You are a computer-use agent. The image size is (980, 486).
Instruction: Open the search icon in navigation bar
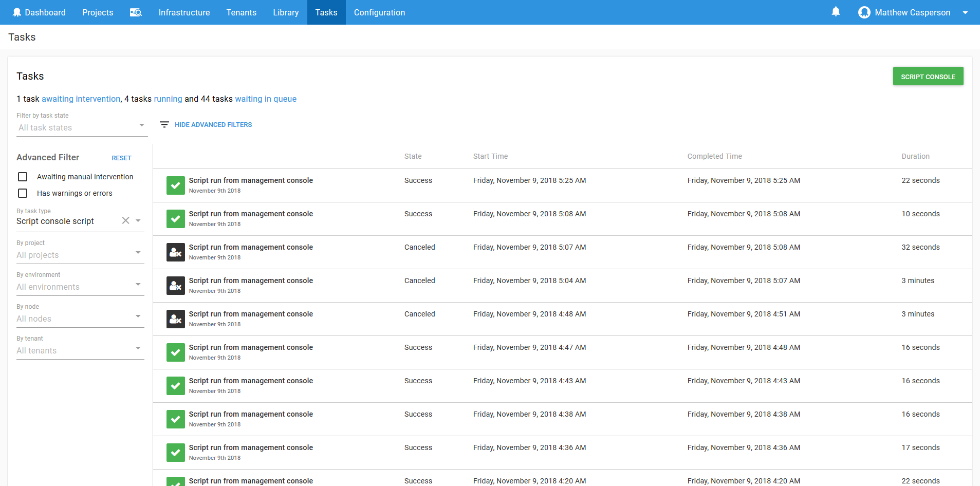click(x=136, y=12)
